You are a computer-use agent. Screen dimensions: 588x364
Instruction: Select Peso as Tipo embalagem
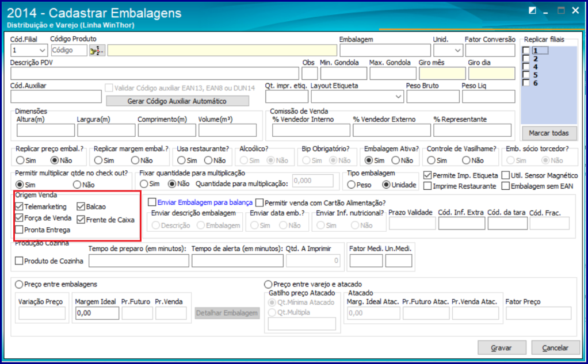coord(352,185)
